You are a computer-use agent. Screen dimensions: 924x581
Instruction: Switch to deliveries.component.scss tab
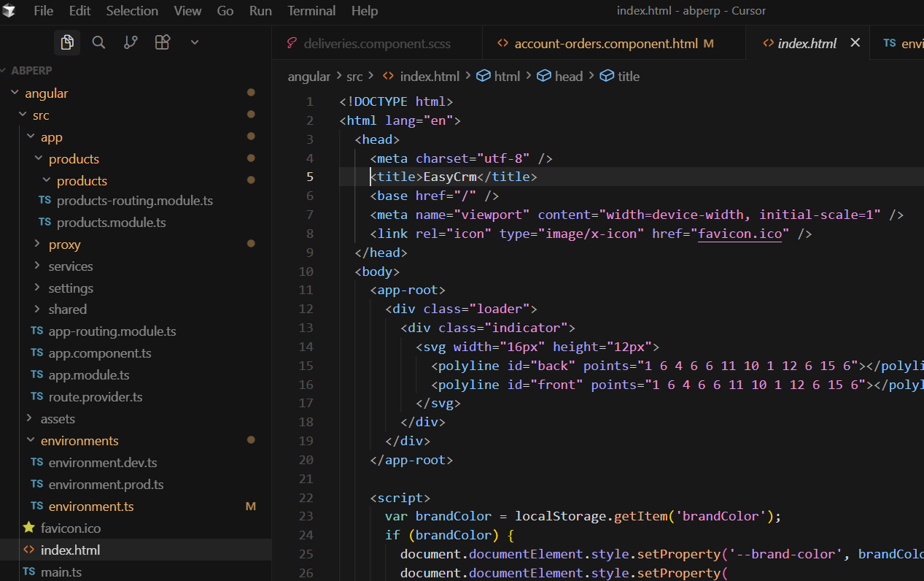coord(376,44)
